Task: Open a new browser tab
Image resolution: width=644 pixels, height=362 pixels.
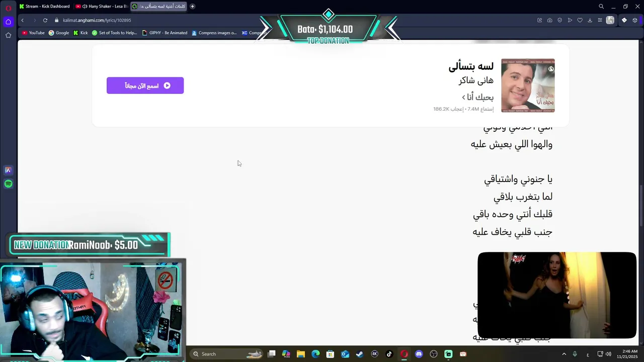Action: [x=192, y=7]
